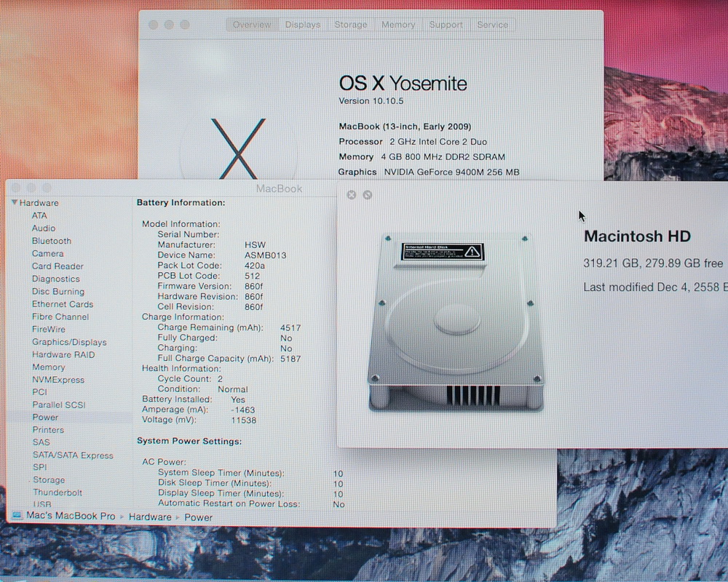
Task: Select Printers in the sidebar
Action: point(48,430)
